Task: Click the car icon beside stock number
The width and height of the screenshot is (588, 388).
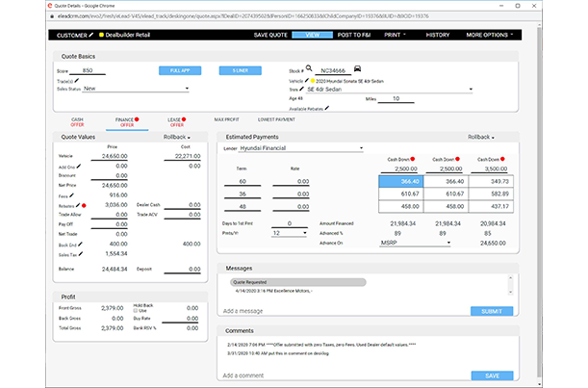Action: (357, 68)
